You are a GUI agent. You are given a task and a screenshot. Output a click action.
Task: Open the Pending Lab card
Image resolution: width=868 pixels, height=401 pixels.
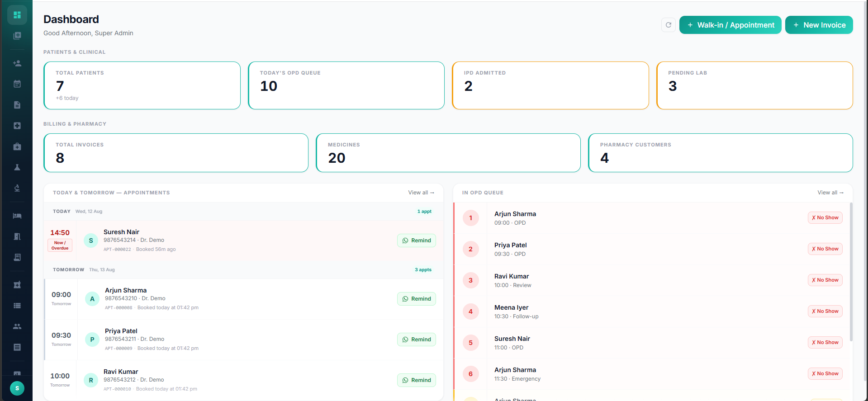[754, 85]
